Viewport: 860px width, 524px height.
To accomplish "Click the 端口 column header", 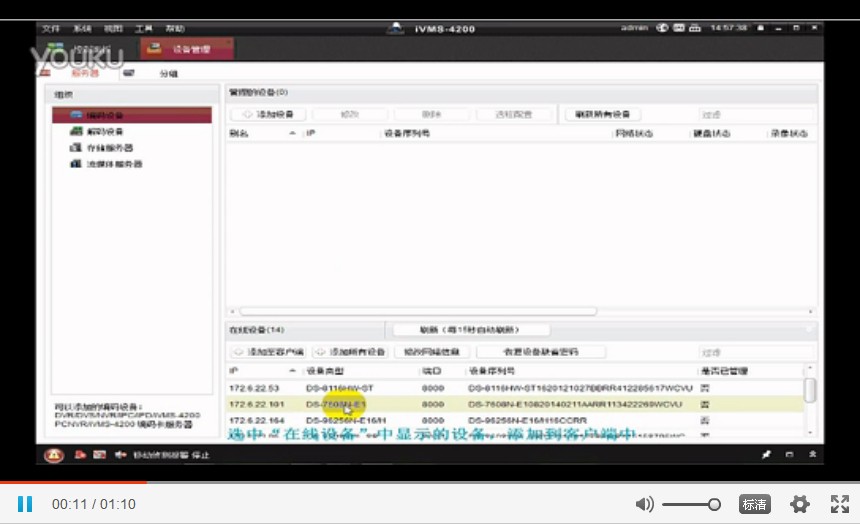I will point(432,371).
